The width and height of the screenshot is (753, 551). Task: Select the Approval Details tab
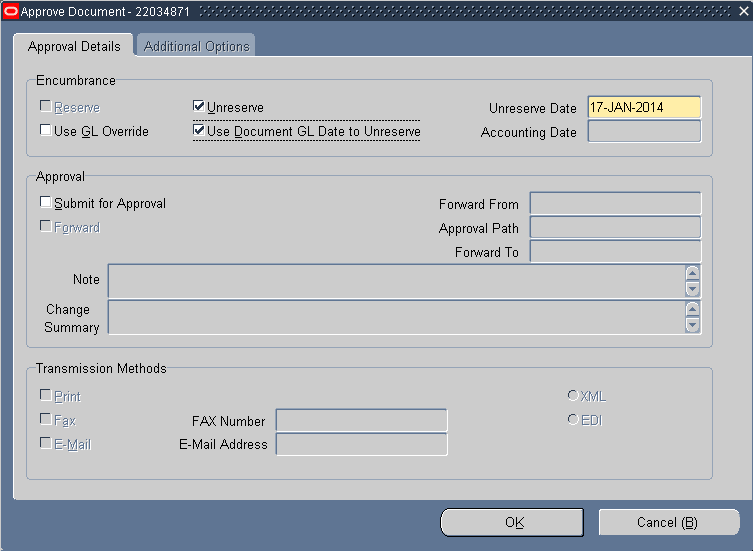click(74, 46)
